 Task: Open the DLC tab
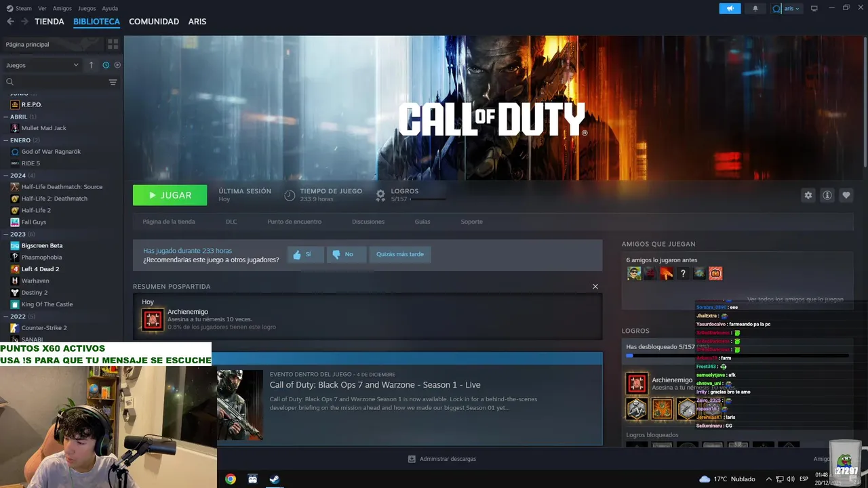(231, 222)
